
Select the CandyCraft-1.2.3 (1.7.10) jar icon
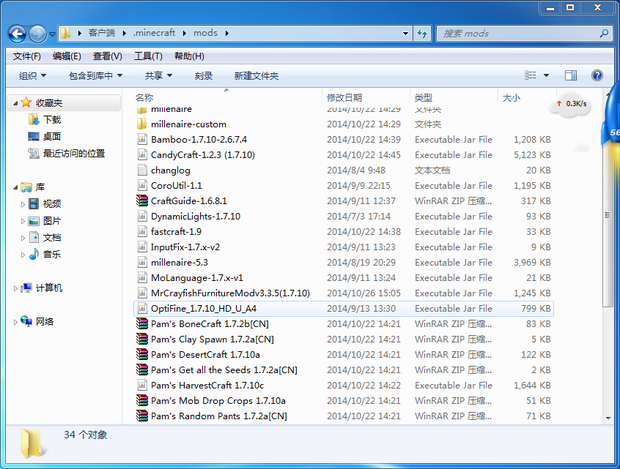[142, 155]
